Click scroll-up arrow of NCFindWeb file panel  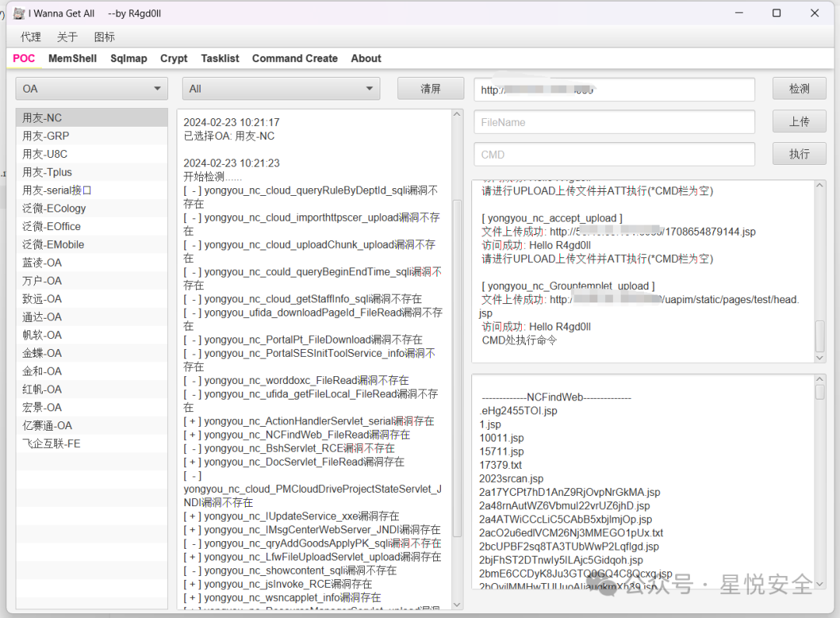[x=820, y=379]
